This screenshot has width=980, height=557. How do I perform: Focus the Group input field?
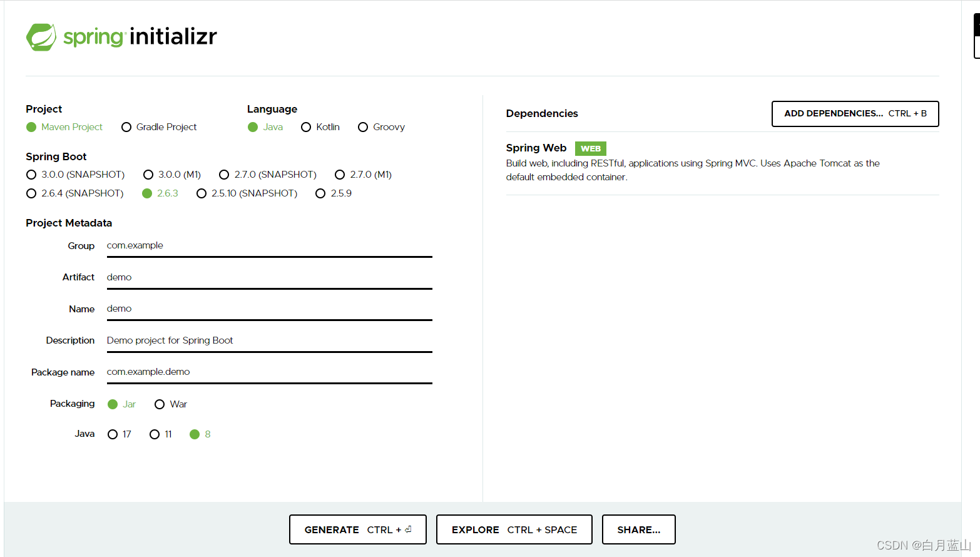point(269,246)
